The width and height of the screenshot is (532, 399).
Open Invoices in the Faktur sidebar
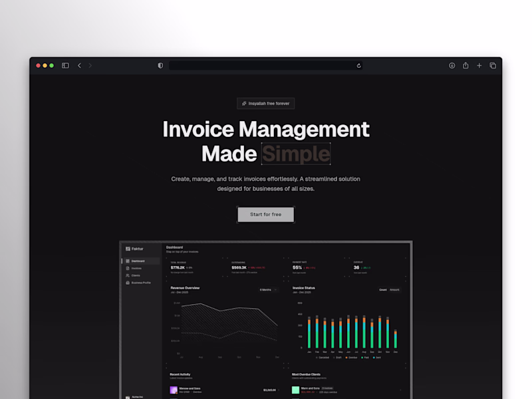[140, 268]
